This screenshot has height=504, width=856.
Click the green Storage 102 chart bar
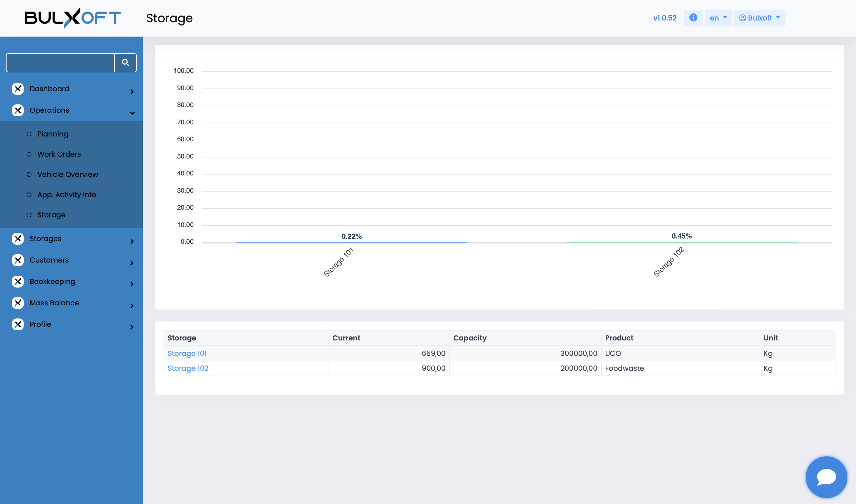(681, 242)
